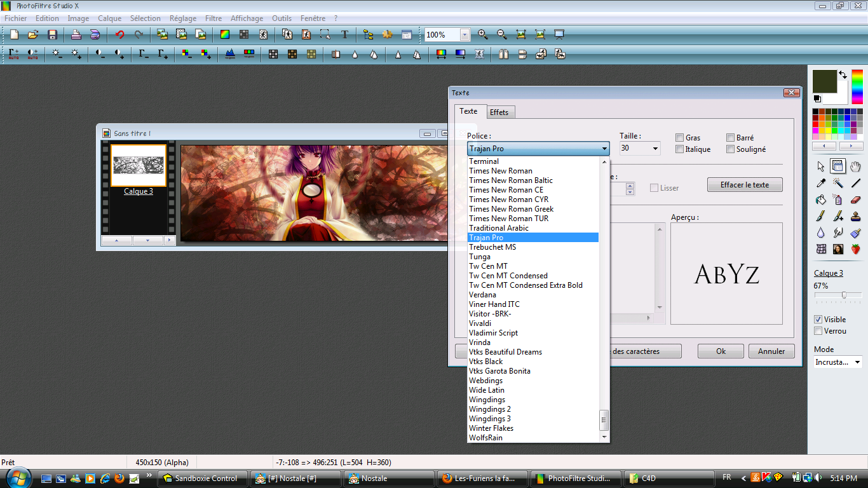Open the Filtre menu
868x488 pixels.
(214, 18)
